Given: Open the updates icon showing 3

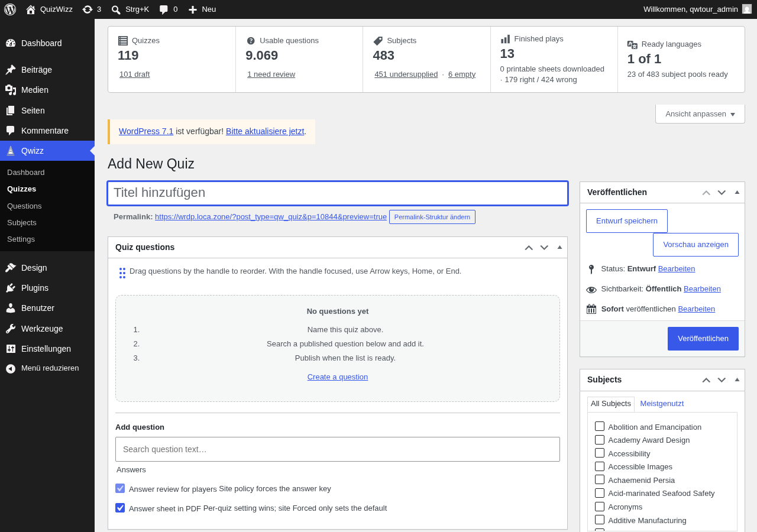Looking at the screenshot, I should (x=88, y=9).
